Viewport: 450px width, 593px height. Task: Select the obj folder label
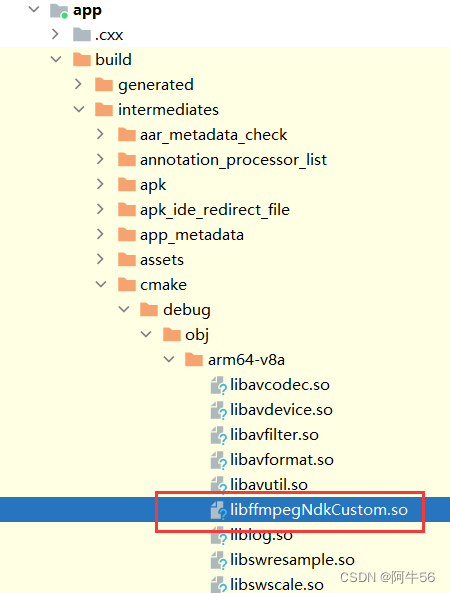point(197,335)
